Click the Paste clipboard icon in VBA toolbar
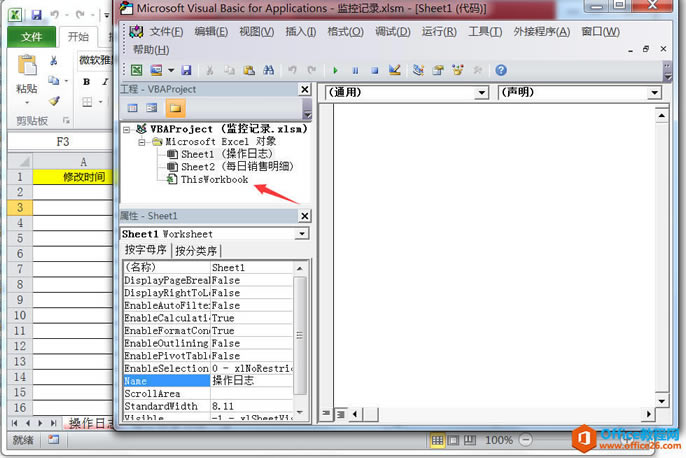Image resolution: width=686 pixels, height=458 pixels. pyautogui.click(x=249, y=70)
